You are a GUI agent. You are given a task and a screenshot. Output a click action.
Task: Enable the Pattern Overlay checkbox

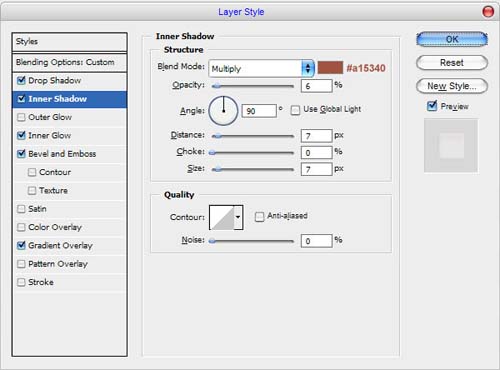tap(21, 264)
